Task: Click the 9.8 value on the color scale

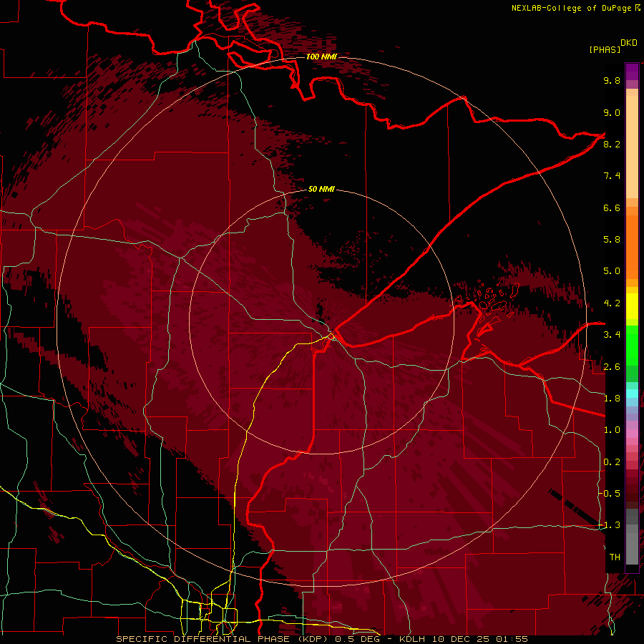Action: (612, 80)
